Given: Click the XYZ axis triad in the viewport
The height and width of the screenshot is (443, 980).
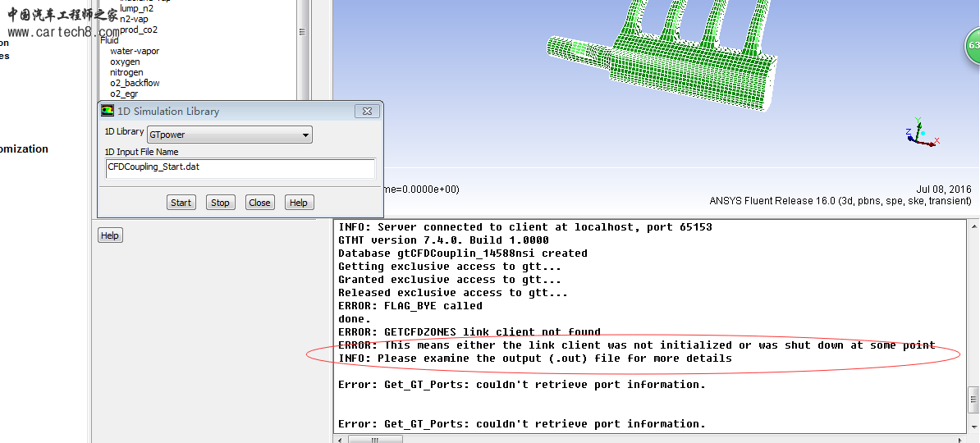Looking at the screenshot, I should (x=921, y=132).
